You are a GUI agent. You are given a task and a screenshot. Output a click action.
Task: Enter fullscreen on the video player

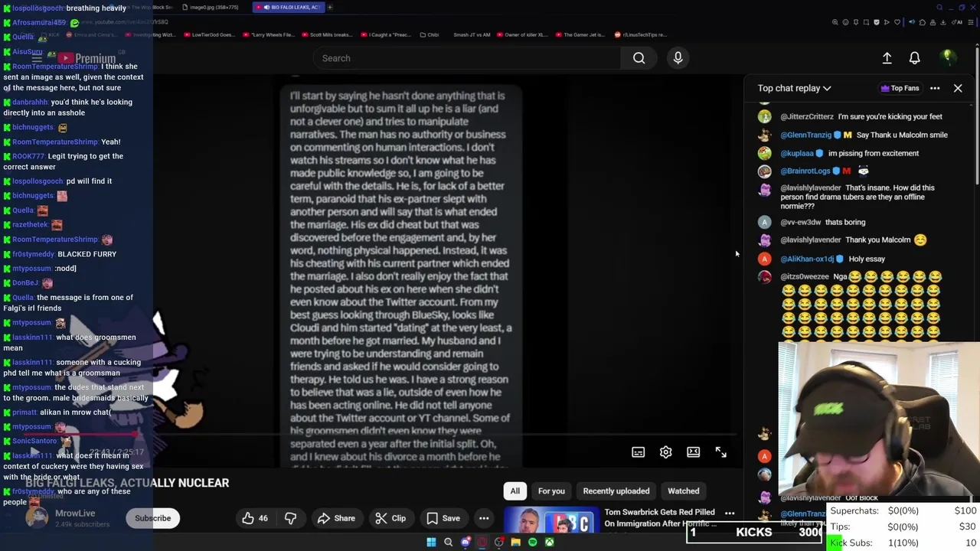click(x=720, y=452)
